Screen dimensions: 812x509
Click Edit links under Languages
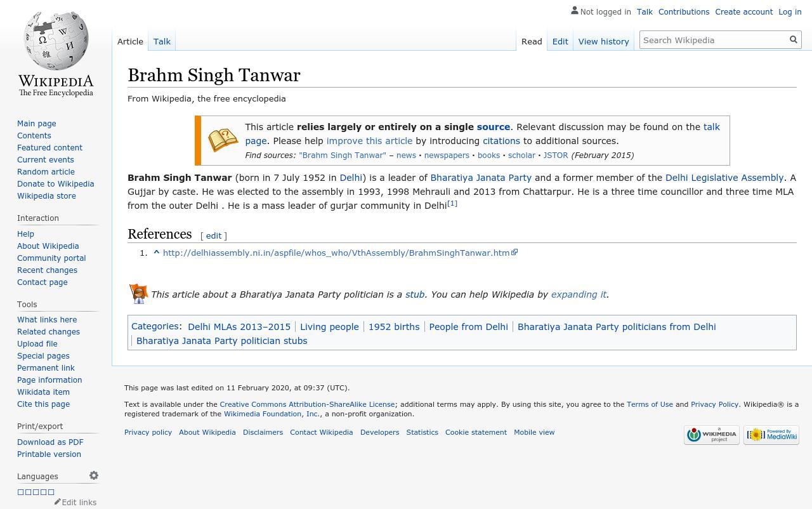click(79, 502)
